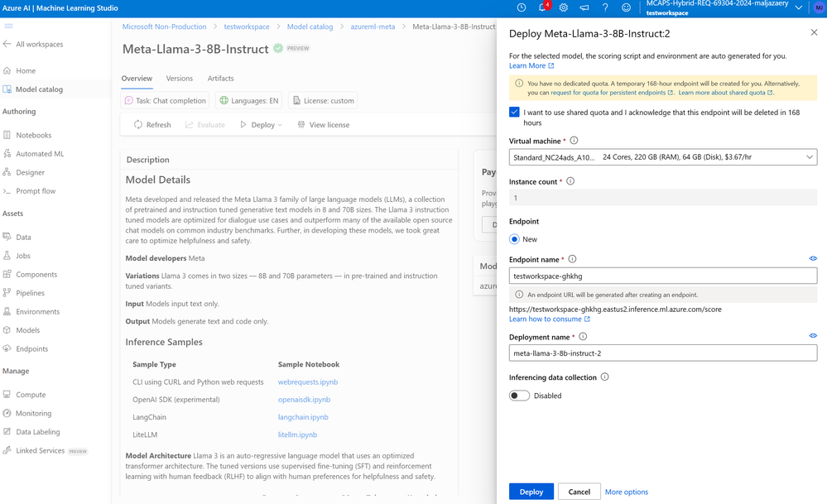
Task: Open the help question mark icon
Action: 605,8
